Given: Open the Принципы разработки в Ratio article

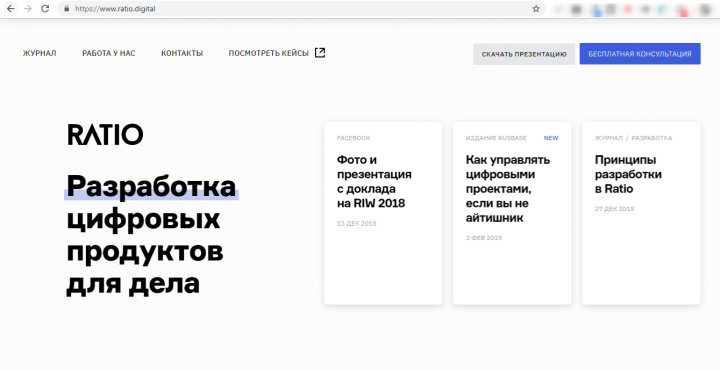Looking at the screenshot, I should (x=641, y=213).
